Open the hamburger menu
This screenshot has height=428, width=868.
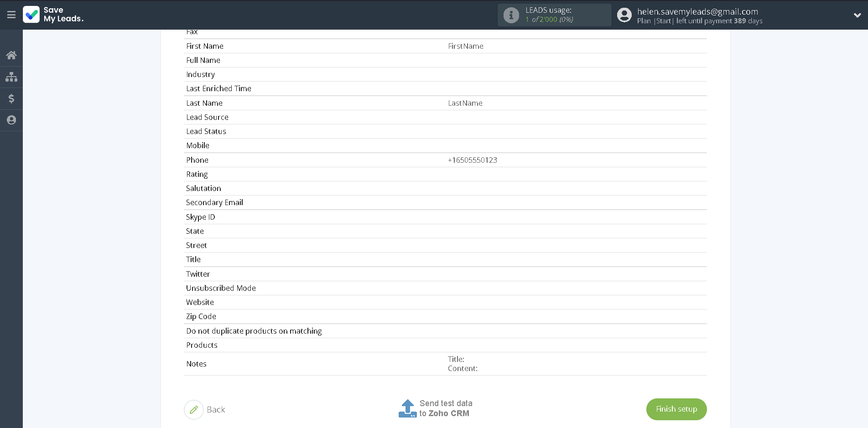tap(11, 15)
